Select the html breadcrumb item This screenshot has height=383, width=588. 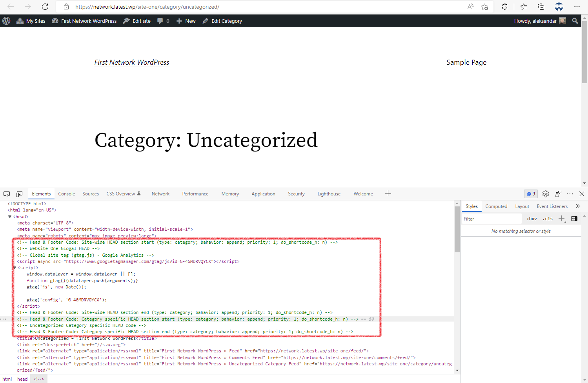pyautogui.click(x=7, y=379)
